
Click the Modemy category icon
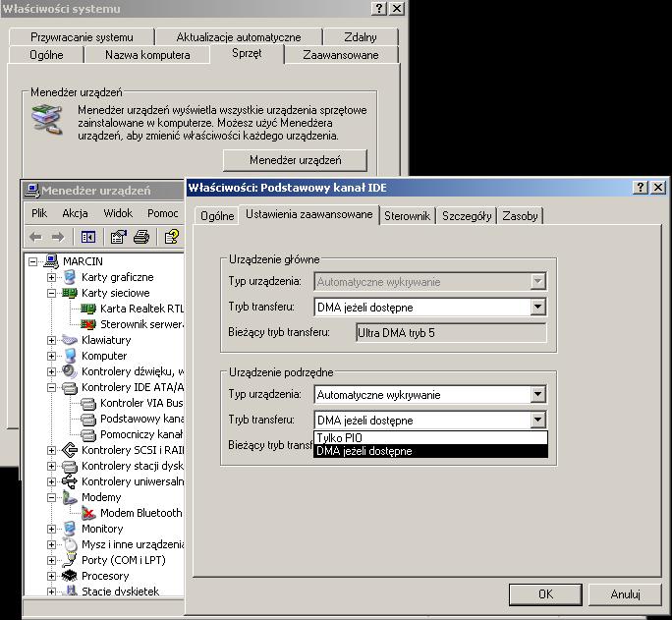(70, 497)
